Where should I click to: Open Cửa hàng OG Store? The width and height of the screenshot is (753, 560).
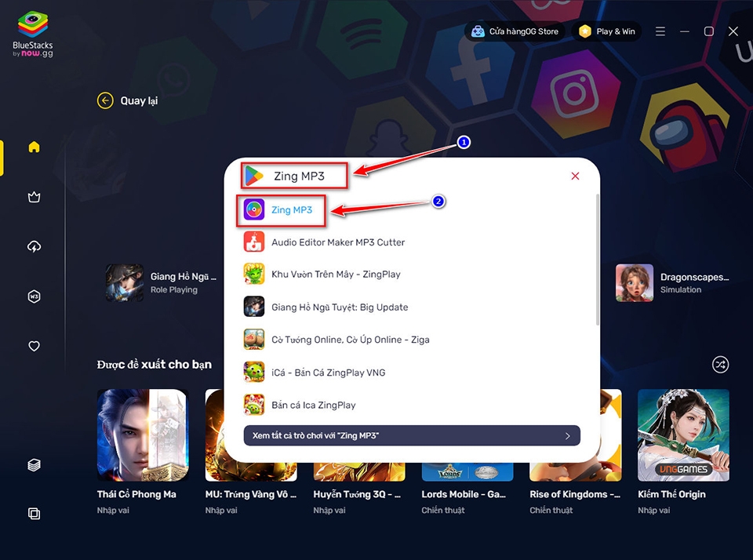[x=515, y=31]
